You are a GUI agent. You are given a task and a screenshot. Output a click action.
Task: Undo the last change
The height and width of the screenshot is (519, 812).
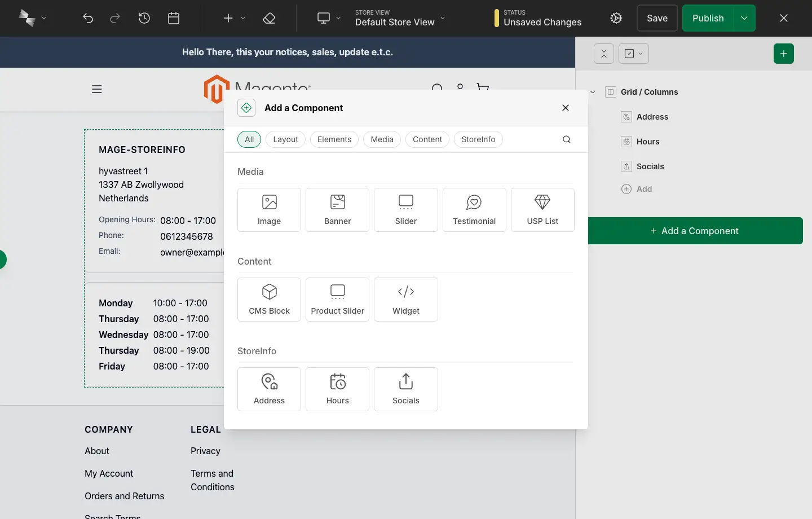click(x=88, y=18)
